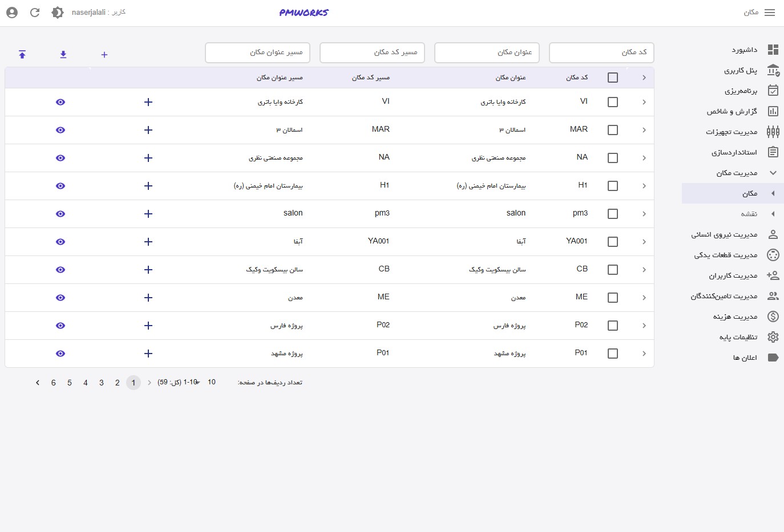The height and width of the screenshot is (532, 784).
Task: Select نقشه from the sidebar menu
Action: point(752,214)
